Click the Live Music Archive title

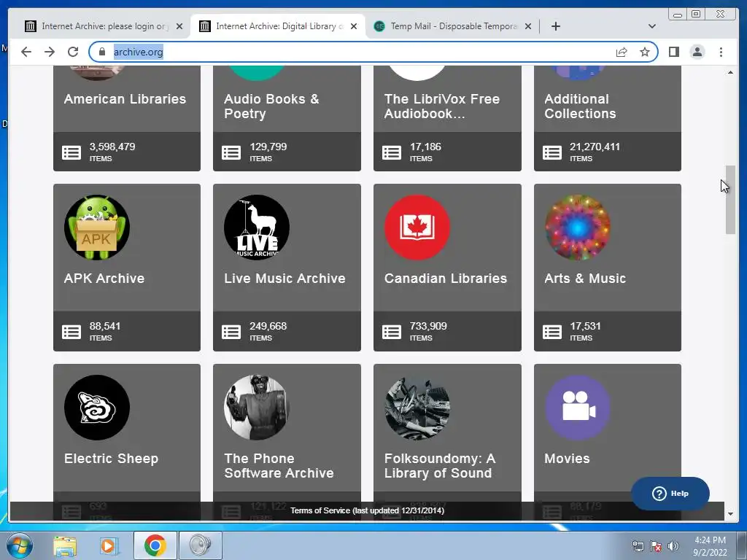285,279
